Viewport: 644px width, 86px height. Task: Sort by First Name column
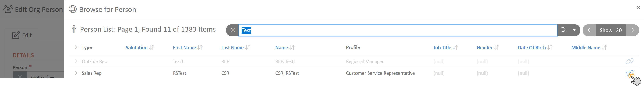pos(187,47)
